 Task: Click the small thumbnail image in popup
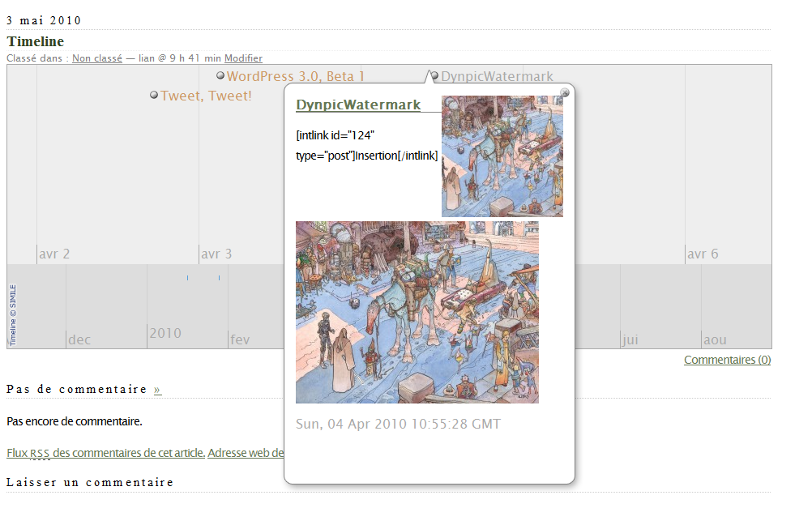[x=502, y=156]
